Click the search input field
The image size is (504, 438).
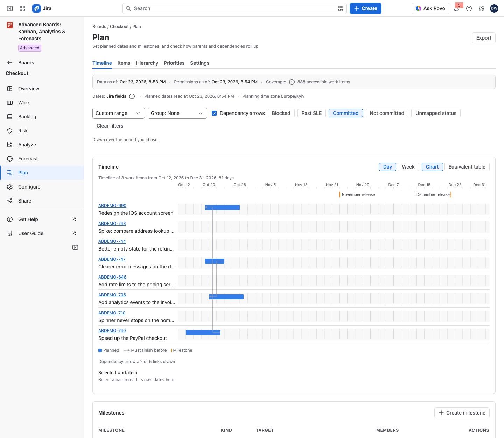(x=235, y=8)
